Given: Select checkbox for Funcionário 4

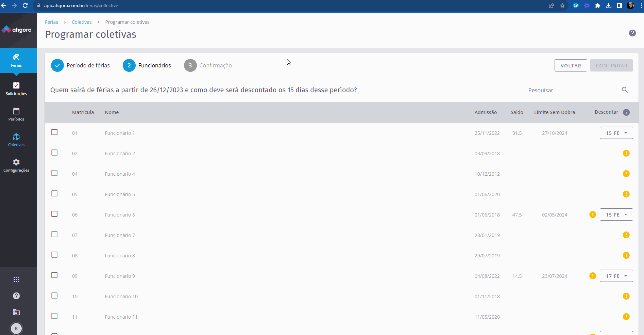Looking at the screenshot, I should coord(54,173).
